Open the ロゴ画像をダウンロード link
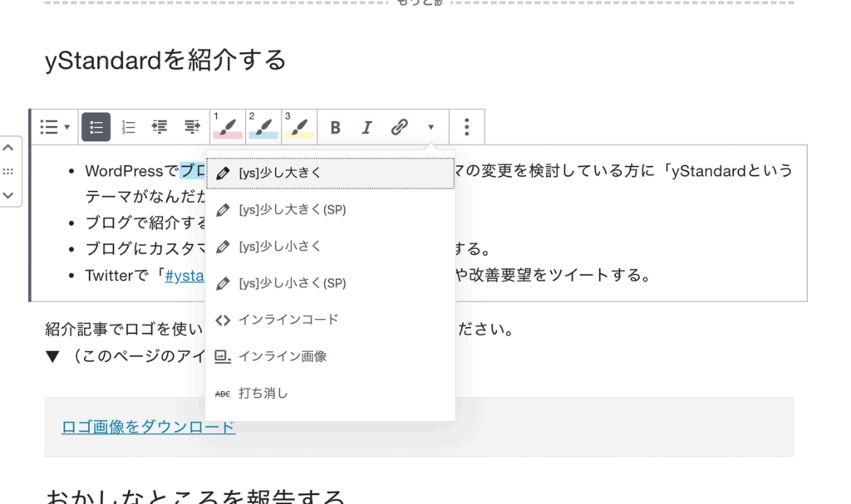 coord(148,427)
